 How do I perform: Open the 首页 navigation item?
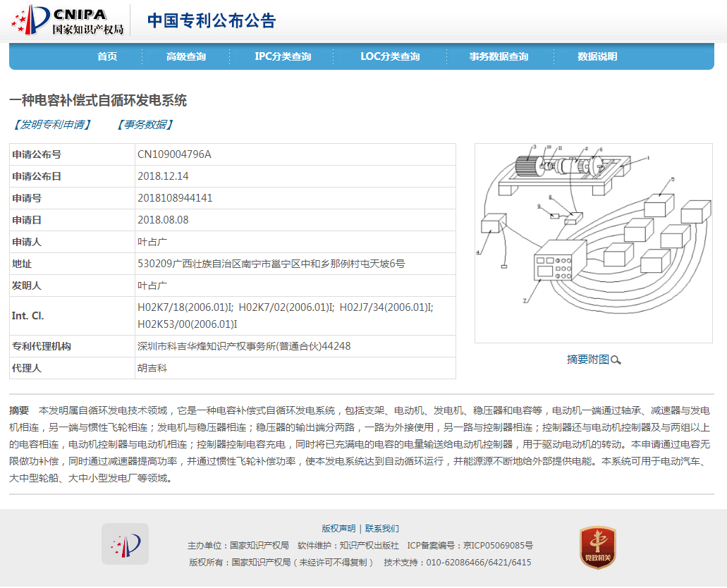pos(107,56)
